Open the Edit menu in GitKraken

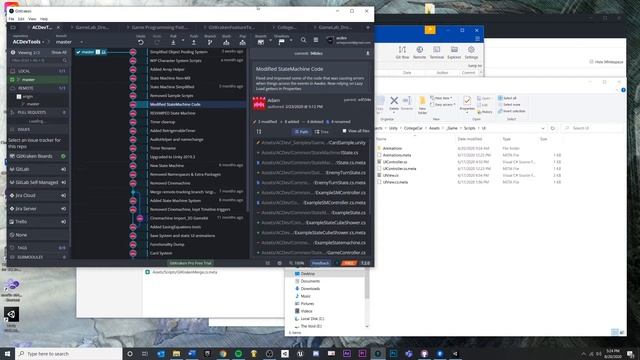[21, 19]
